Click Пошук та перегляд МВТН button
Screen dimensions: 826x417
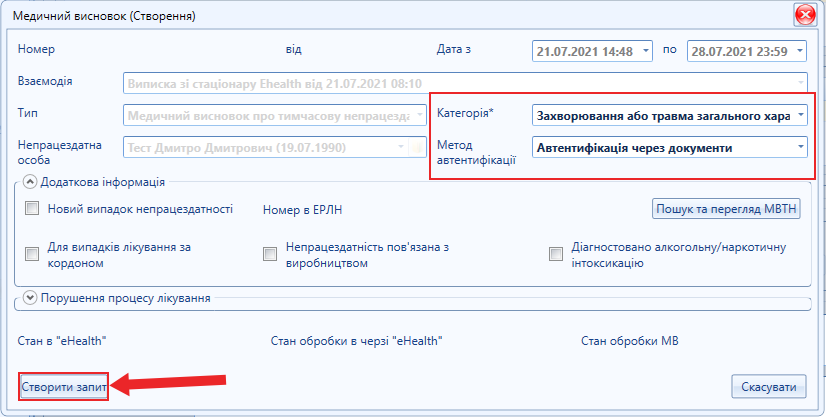pos(726,209)
